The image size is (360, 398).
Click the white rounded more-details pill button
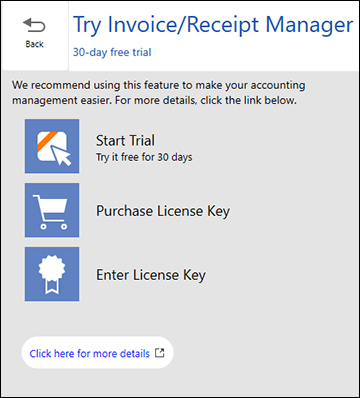pos(98,353)
